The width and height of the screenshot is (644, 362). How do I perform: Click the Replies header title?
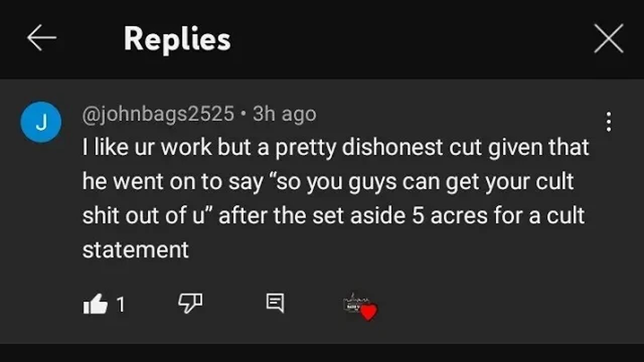177,39
